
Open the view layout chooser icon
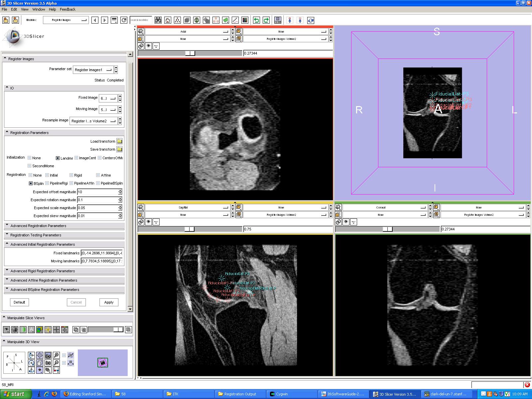click(x=278, y=20)
